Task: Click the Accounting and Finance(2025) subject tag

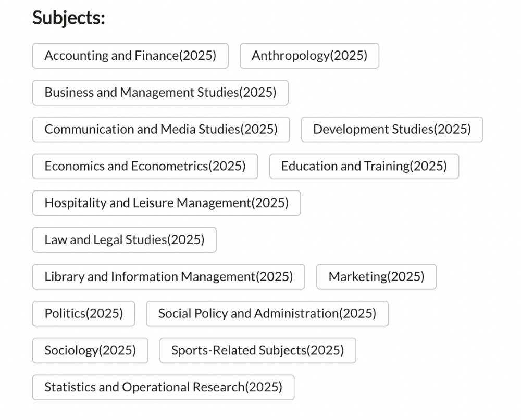Action: pos(130,56)
